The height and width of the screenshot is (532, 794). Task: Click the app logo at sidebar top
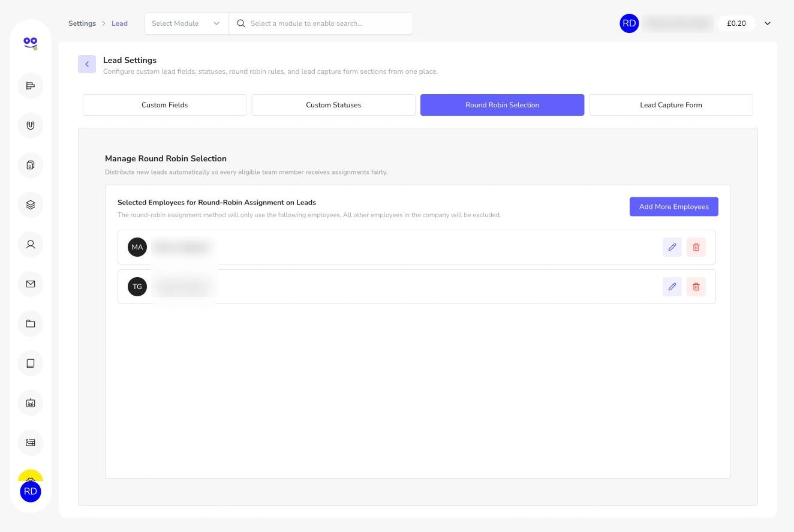[31, 43]
